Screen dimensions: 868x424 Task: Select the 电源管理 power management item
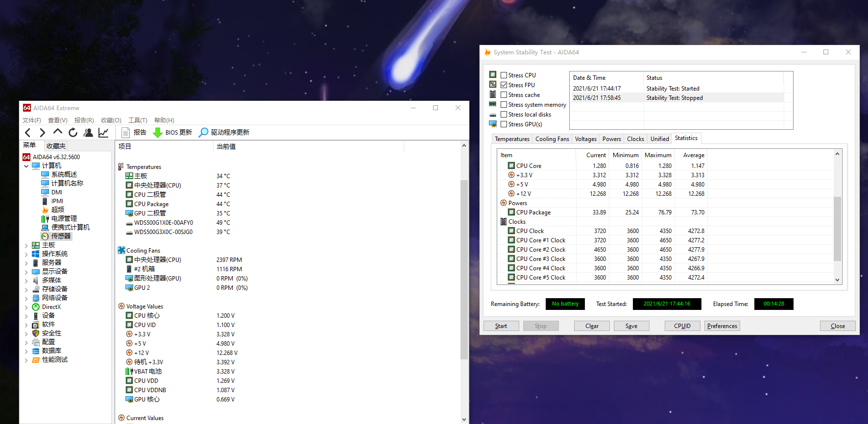(x=64, y=218)
